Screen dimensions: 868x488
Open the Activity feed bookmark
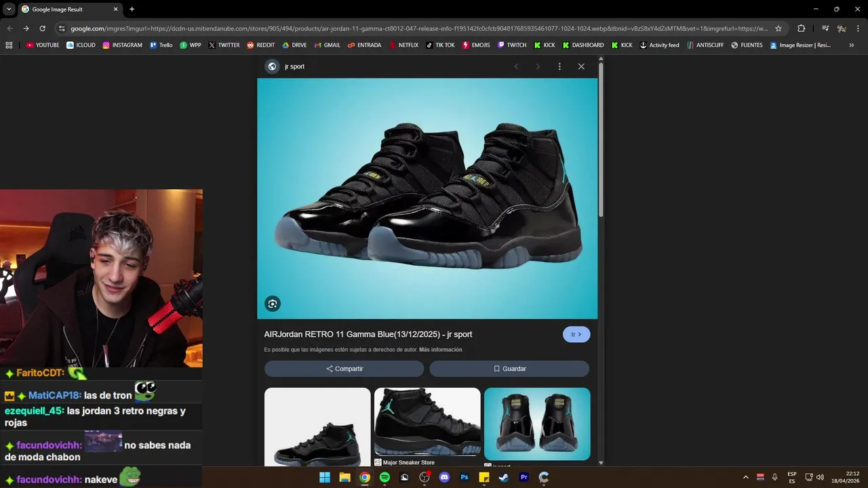(660, 45)
